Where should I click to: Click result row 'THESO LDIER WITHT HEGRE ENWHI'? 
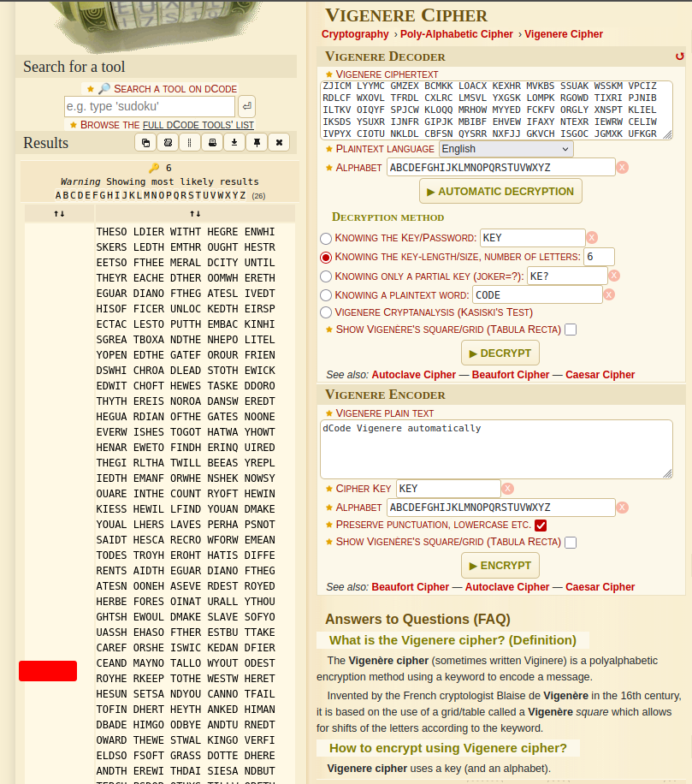pyautogui.click(x=186, y=232)
